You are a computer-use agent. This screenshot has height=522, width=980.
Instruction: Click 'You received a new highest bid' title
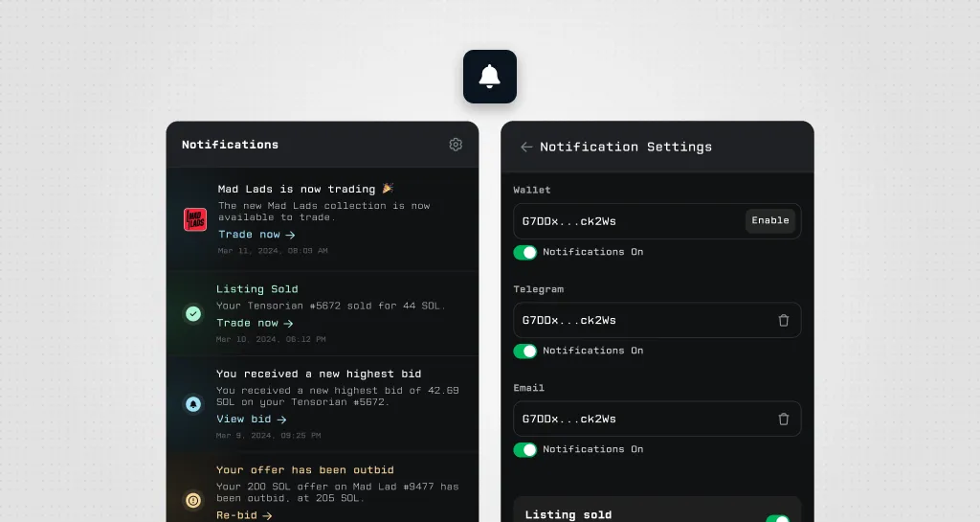[x=319, y=374]
